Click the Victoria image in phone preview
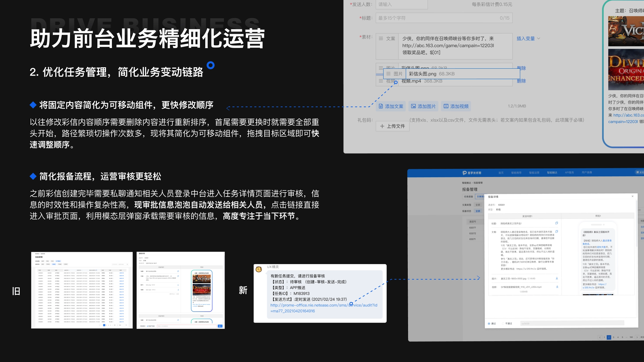This screenshot has height=362, width=644. pyautogui.click(x=626, y=31)
